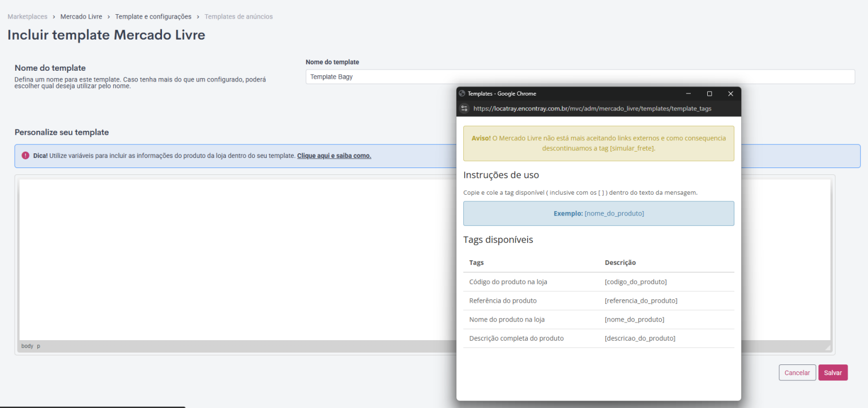
Task: Close the Templates Chrome popup window
Action: pos(730,94)
